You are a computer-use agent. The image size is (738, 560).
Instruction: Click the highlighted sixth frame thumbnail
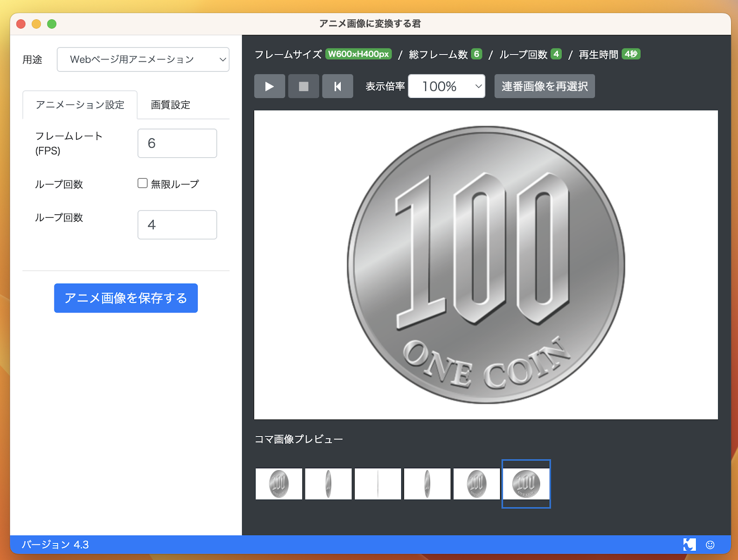pos(526,483)
